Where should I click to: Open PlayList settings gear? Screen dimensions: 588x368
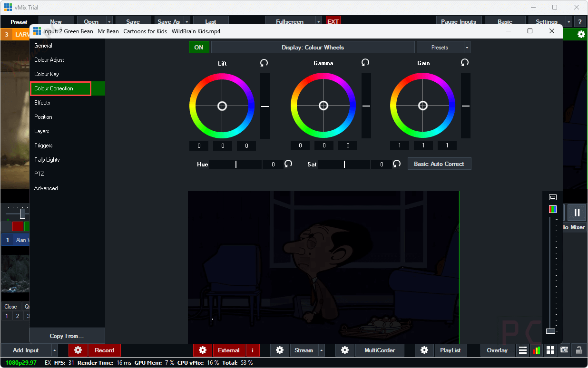[x=424, y=350]
